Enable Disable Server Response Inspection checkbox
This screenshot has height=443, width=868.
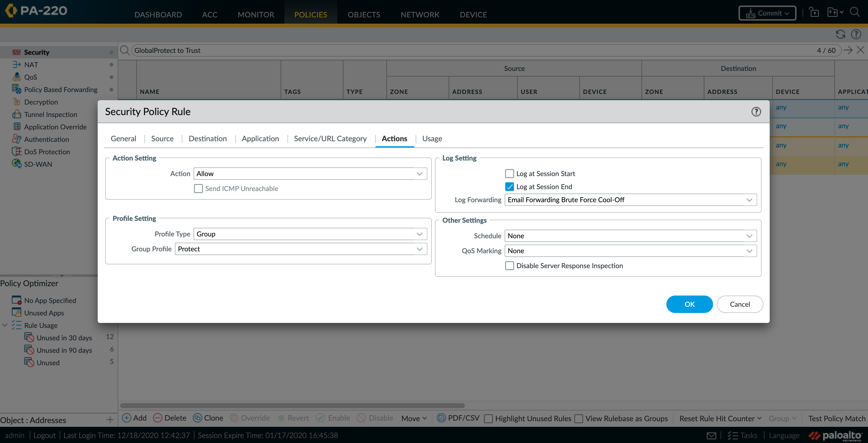(x=509, y=266)
